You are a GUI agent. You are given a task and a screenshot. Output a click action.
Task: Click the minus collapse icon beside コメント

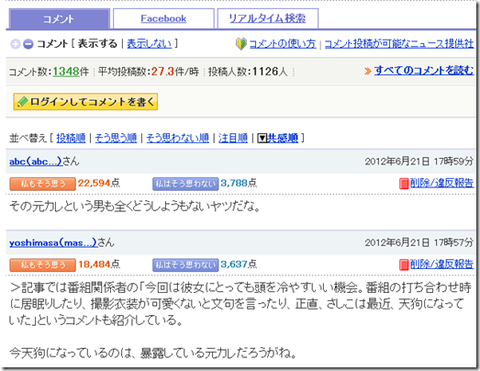pos(28,44)
